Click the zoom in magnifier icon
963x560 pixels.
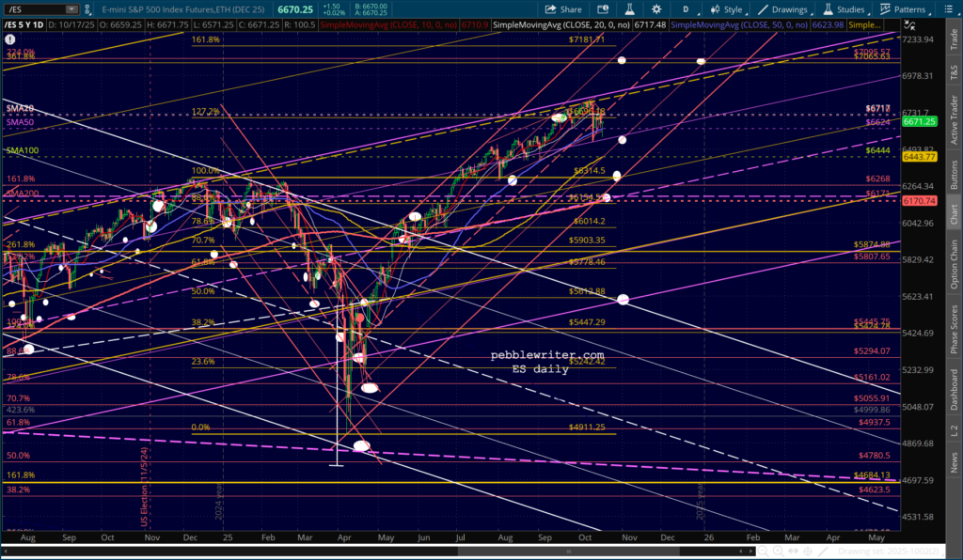[x=778, y=552]
